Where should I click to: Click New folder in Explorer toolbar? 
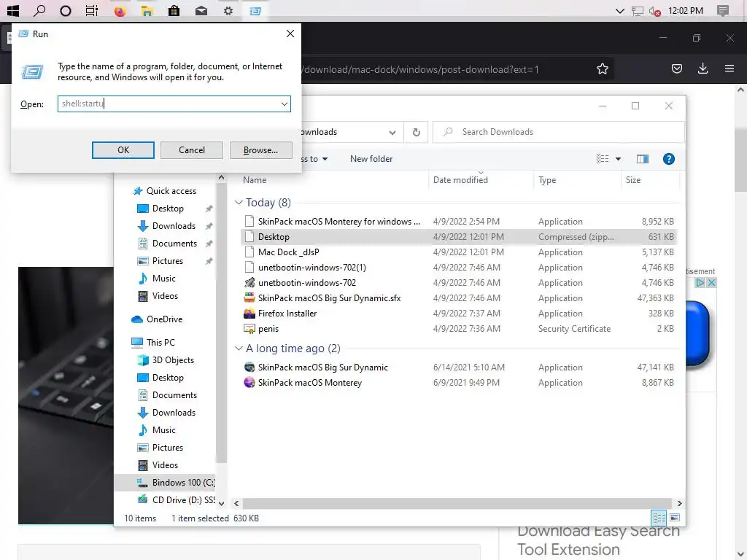coord(371,159)
